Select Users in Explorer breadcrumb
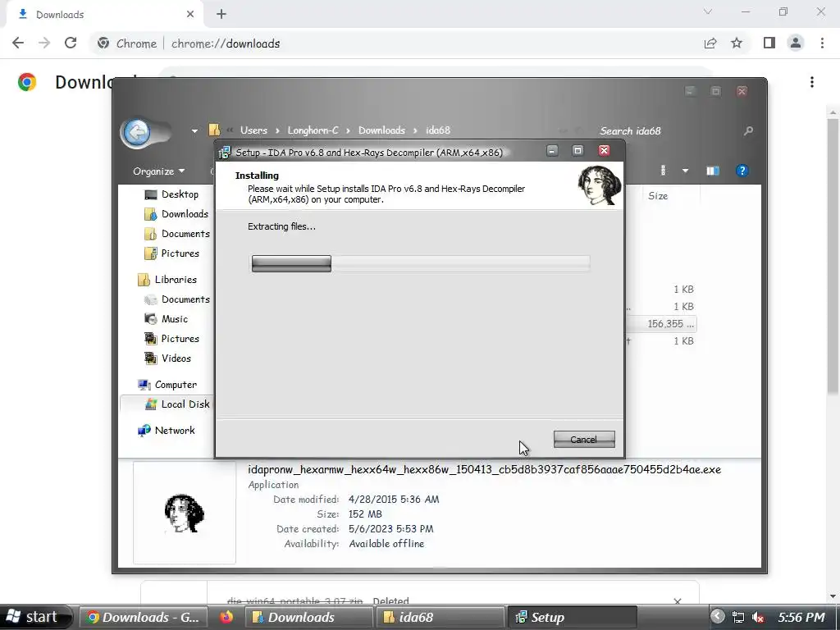 pyautogui.click(x=253, y=130)
